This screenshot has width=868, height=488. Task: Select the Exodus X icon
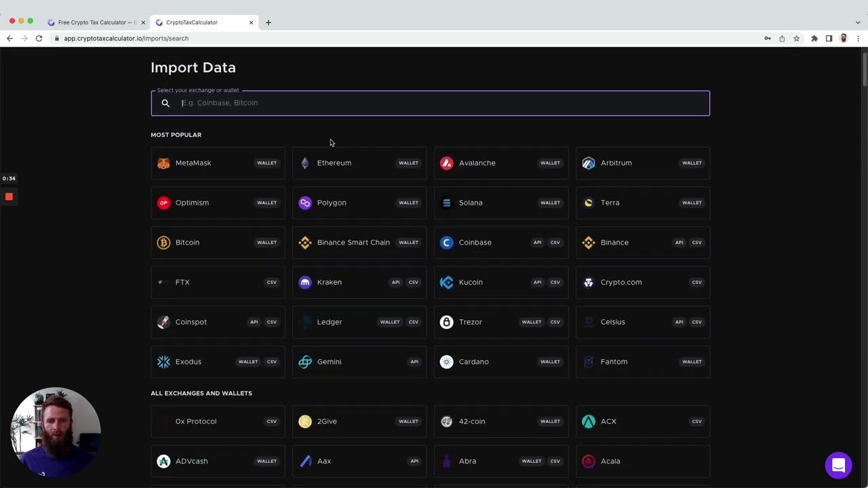(163, 362)
